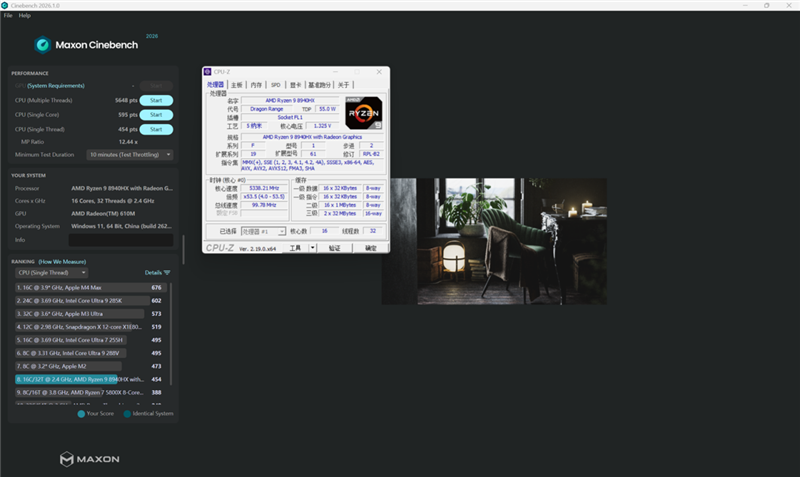The height and width of the screenshot is (477, 800).
Task: Click the MAXON logo at bottom
Action: click(90, 459)
